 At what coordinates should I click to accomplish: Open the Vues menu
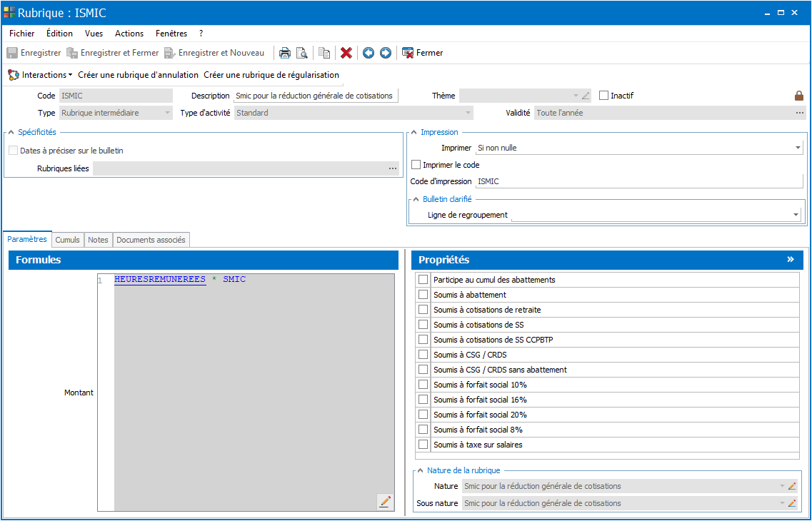94,34
